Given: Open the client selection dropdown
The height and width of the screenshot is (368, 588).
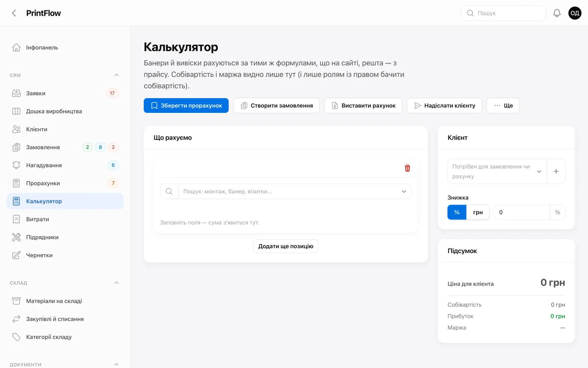Looking at the screenshot, I should click(x=497, y=171).
